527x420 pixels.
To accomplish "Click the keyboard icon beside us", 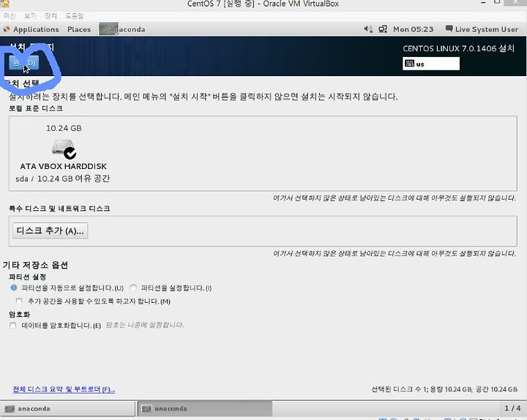I will [409, 63].
